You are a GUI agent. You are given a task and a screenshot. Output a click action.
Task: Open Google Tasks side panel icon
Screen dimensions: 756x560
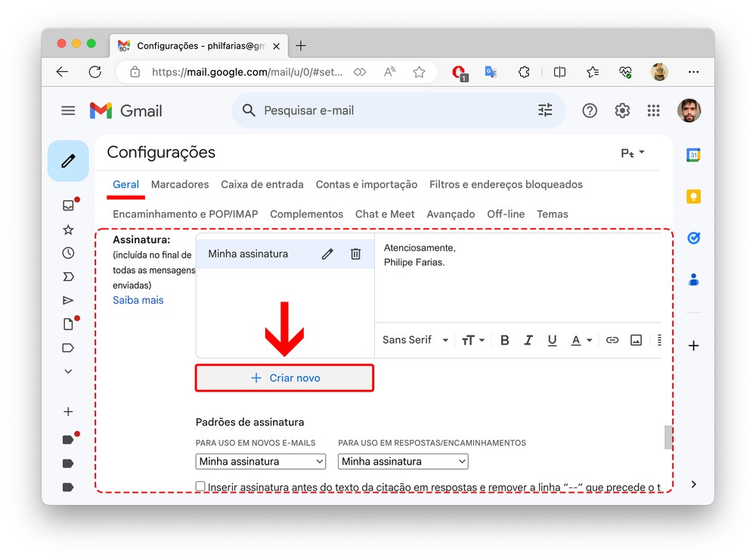pos(693,238)
